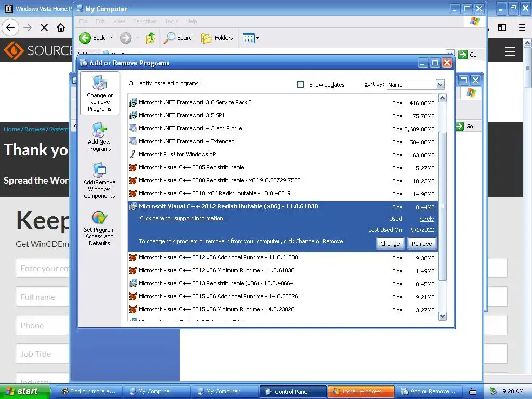Open the SourceForge hamburger menu icon

(510, 51)
